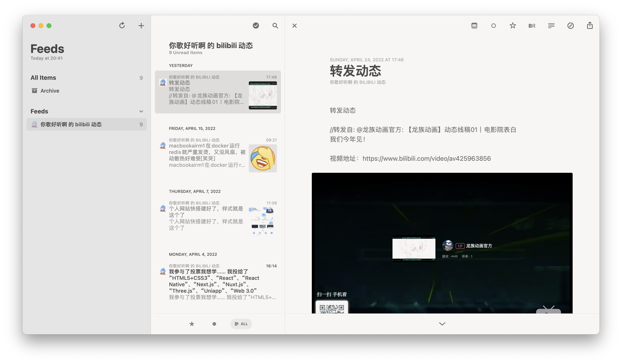Select All Items in sidebar
Viewport: 622px width, 364px height.
(44, 78)
